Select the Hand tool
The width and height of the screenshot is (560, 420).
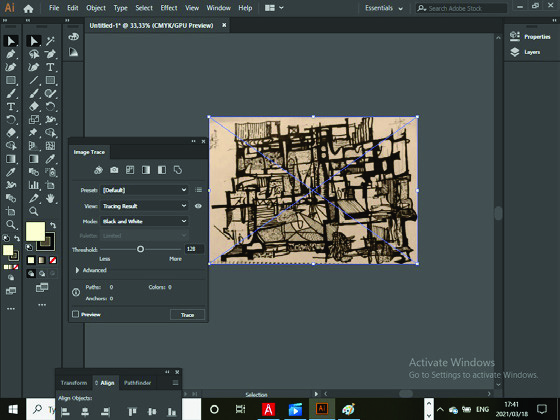coord(50,198)
